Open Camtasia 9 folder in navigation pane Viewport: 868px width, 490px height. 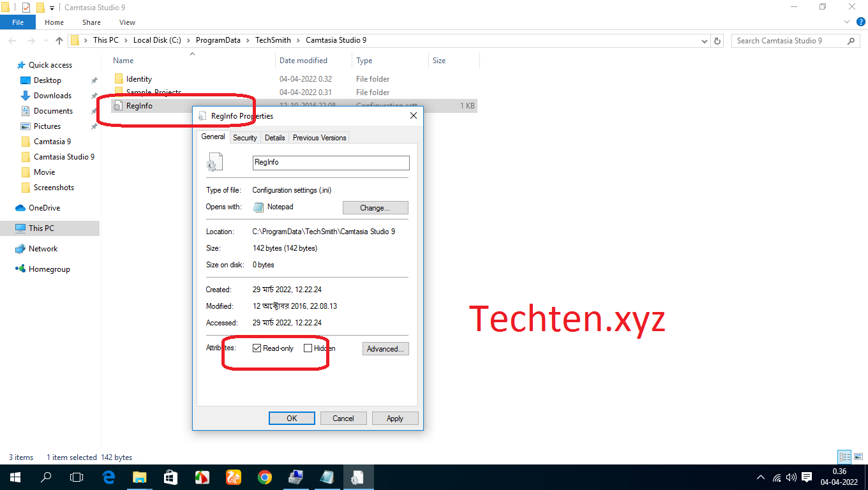(x=52, y=142)
